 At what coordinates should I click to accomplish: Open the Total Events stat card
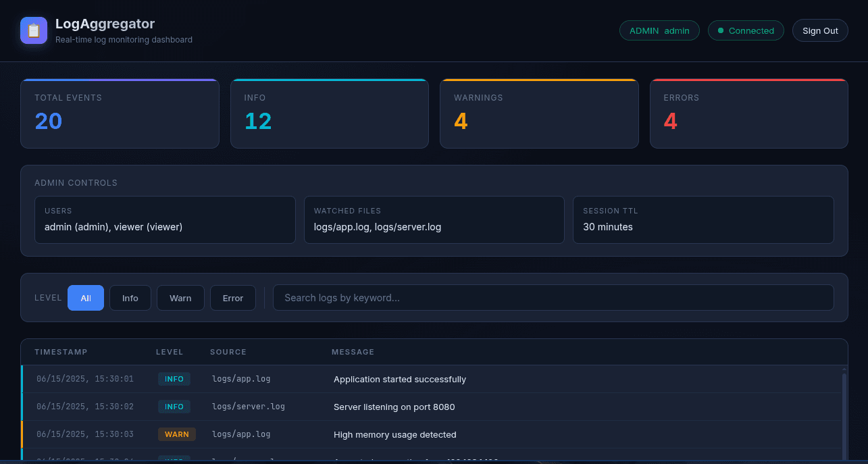point(120,113)
